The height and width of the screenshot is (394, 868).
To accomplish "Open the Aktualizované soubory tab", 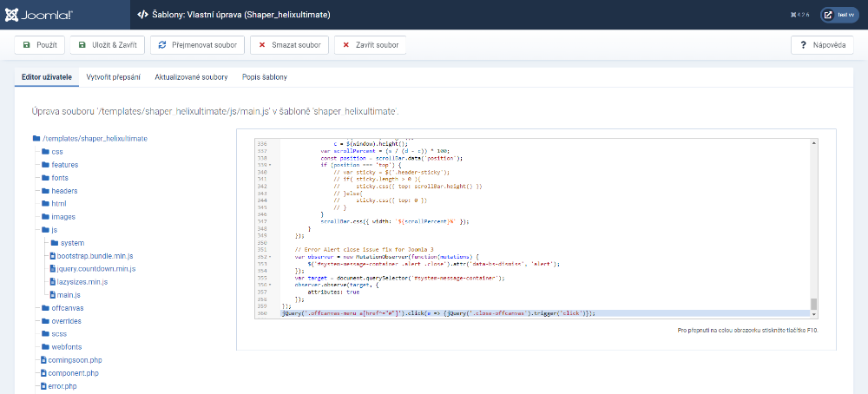I will click(x=191, y=77).
